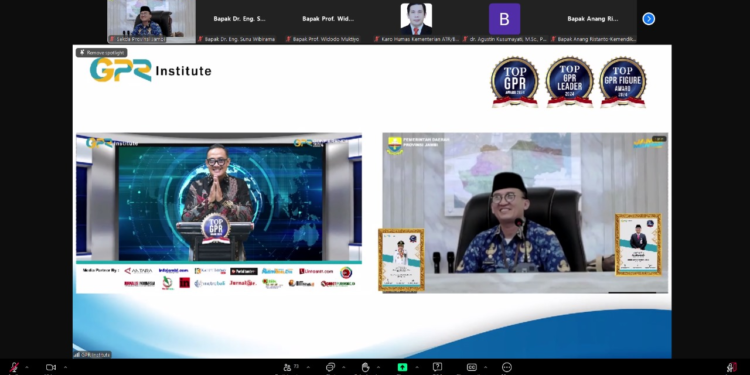The width and height of the screenshot is (750, 375).
Task: Click the GPR Institute name label at bottom
Action: (92, 354)
